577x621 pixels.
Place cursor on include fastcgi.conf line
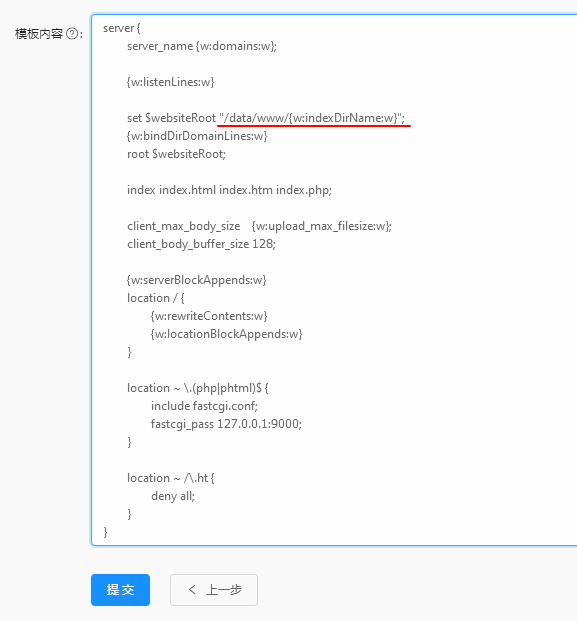click(x=204, y=406)
